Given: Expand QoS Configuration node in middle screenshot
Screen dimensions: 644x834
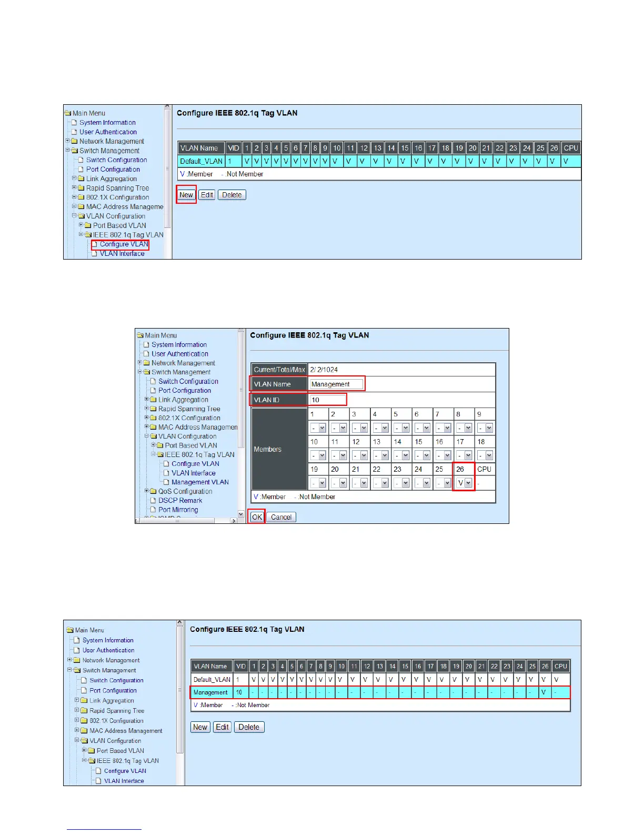Looking at the screenshot, I should pyautogui.click(x=147, y=491).
